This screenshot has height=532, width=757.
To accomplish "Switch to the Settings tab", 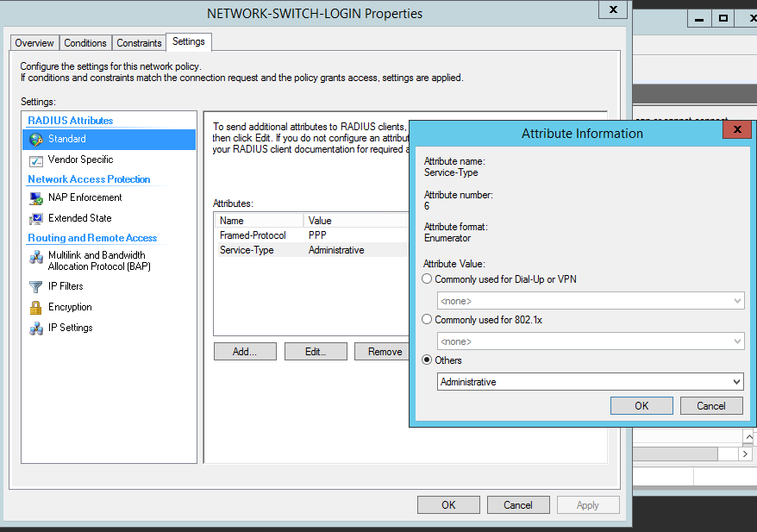I will coord(188,41).
